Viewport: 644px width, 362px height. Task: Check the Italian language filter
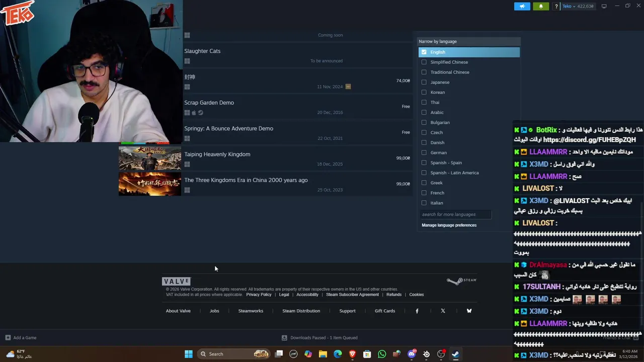[x=424, y=203]
